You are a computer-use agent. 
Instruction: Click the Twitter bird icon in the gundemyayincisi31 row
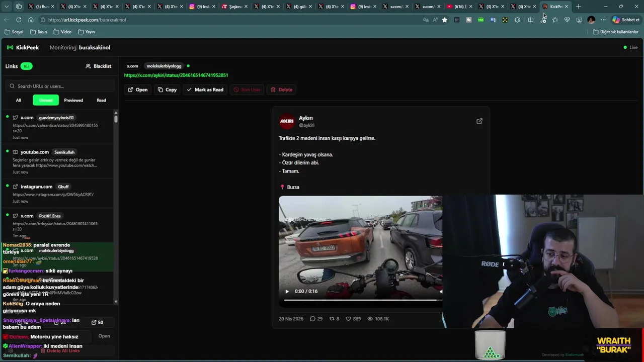[x=15, y=118]
